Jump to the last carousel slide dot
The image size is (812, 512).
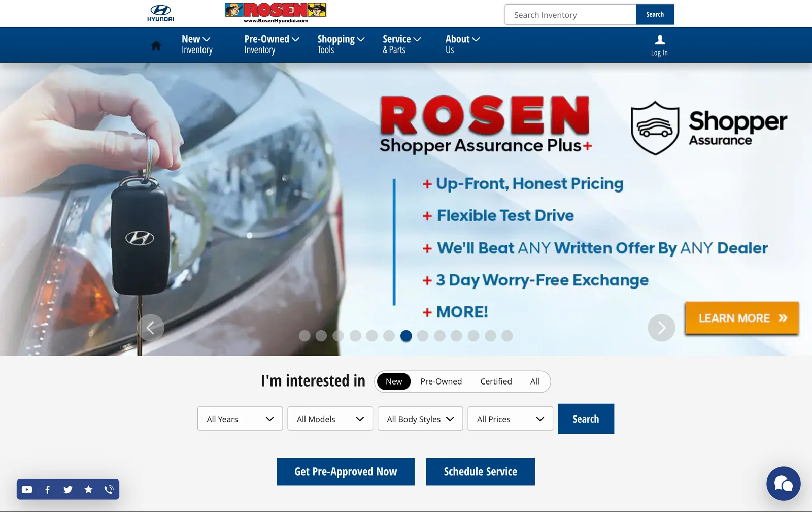507,336
